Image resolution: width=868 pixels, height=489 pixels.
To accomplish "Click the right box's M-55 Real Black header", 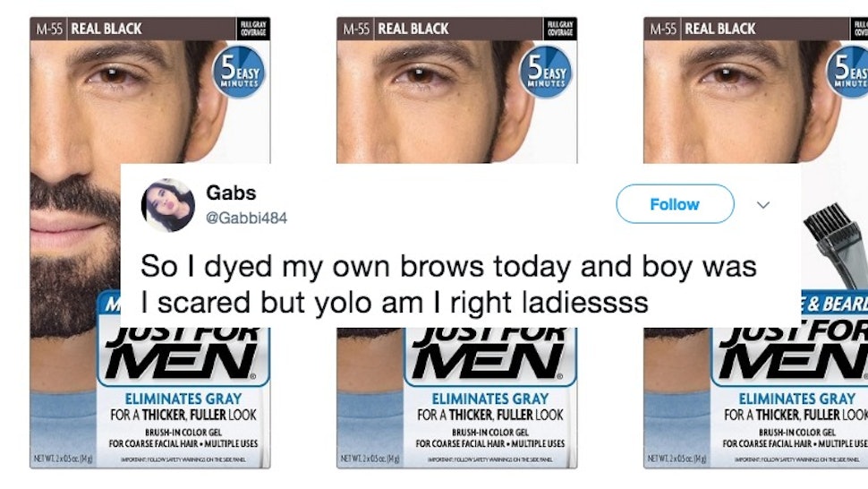I will 702,29.
